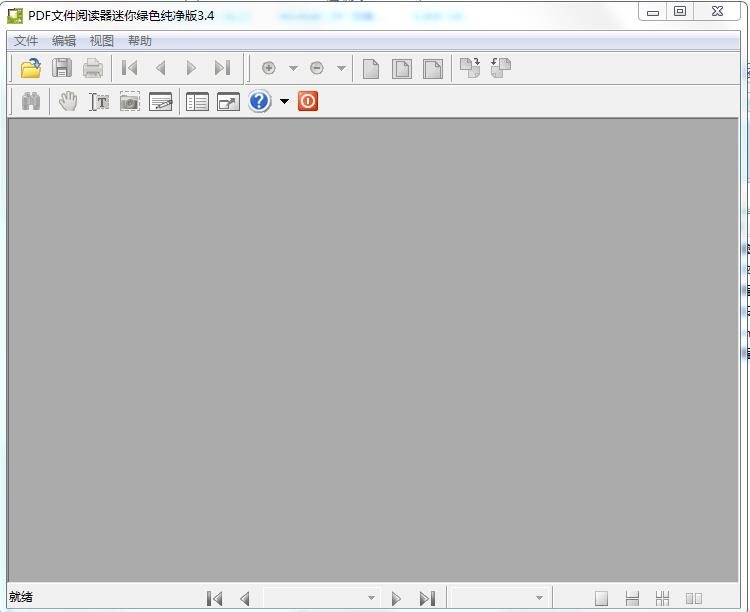Click the Snapshot camera tool
This screenshot has width=750, height=612.
130,101
